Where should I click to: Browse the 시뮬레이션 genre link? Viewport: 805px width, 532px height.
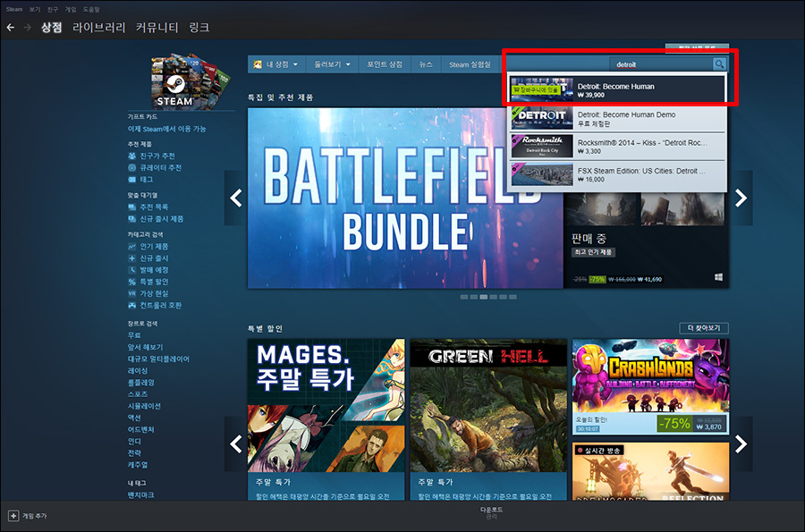coord(144,406)
